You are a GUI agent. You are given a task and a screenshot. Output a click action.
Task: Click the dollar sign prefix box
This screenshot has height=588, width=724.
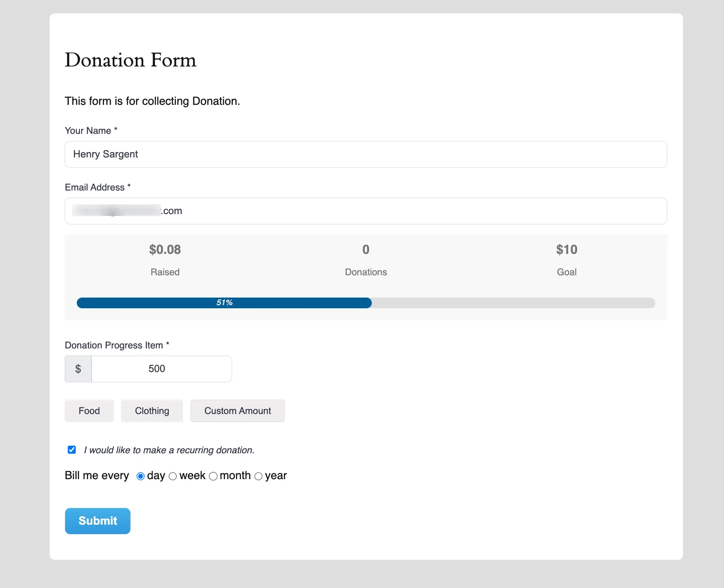point(78,369)
